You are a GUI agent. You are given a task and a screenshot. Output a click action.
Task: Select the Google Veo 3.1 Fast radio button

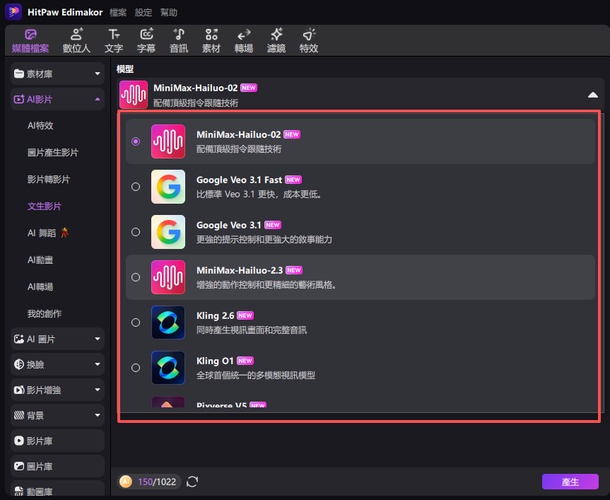[136, 187]
